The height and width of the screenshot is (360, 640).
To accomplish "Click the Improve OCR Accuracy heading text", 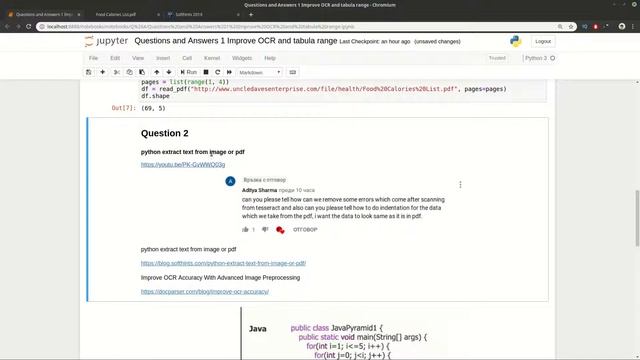I will [x=220, y=278].
